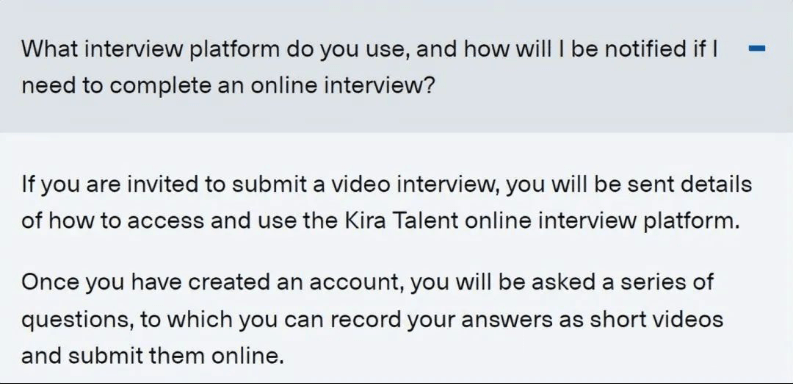Image resolution: width=793 pixels, height=384 pixels.
Task: Click the grey question header bar background
Action: click(396, 66)
